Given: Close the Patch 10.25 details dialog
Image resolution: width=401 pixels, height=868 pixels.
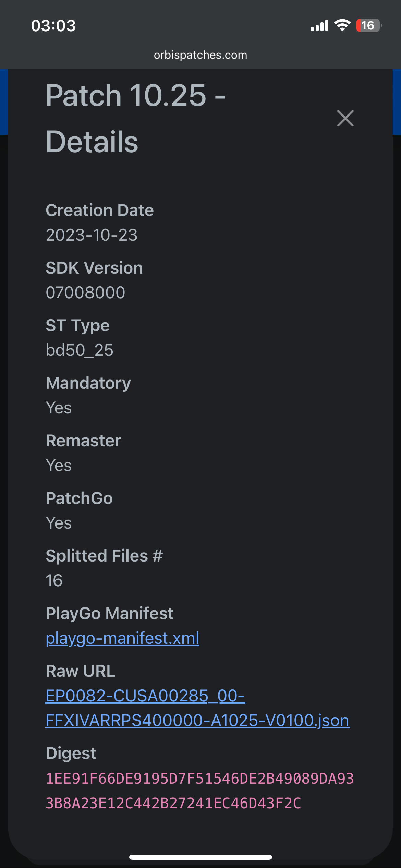Looking at the screenshot, I should (345, 118).
